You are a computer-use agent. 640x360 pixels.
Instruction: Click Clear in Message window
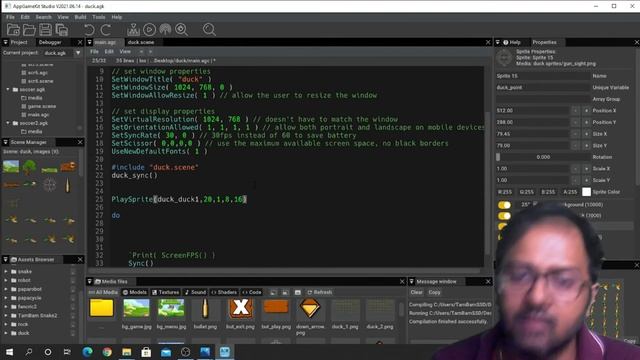point(416,292)
